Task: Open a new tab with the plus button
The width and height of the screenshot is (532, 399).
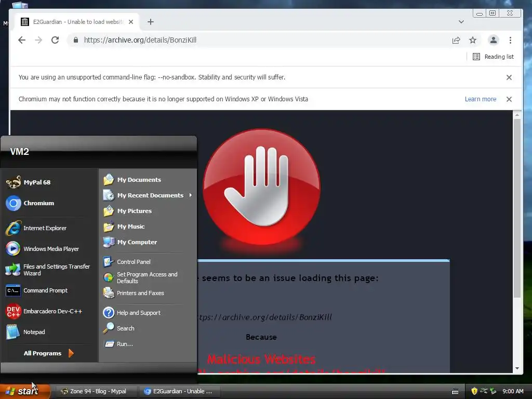Action: point(151,22)
